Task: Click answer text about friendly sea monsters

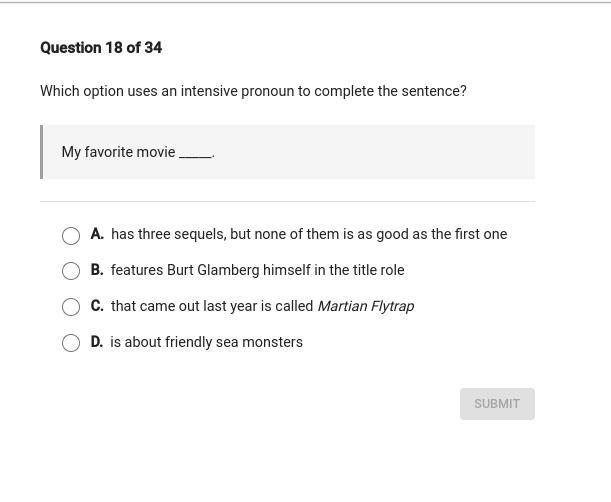Action: [206, 342]
